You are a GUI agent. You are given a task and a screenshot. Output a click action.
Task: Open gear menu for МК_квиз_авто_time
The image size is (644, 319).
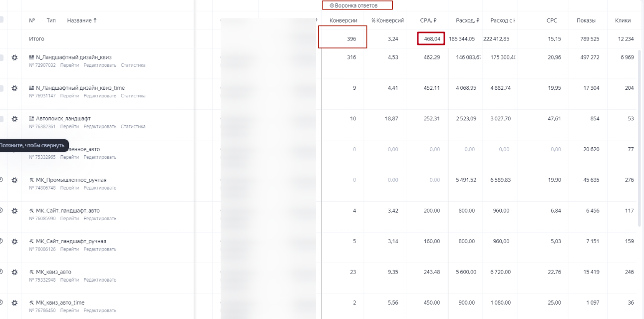pos(14,303)
